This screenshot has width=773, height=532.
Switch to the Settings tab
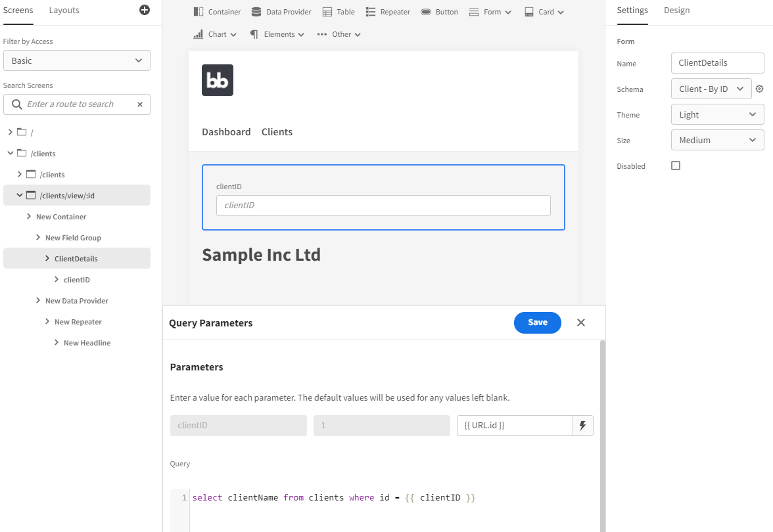(632, 11)
